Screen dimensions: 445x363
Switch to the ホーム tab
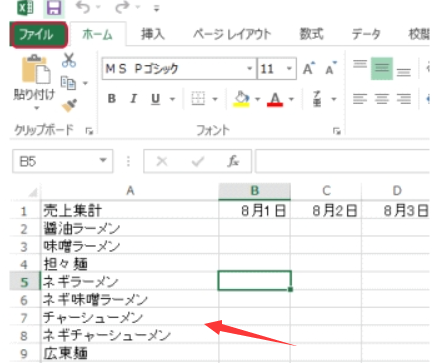[97, 34]
